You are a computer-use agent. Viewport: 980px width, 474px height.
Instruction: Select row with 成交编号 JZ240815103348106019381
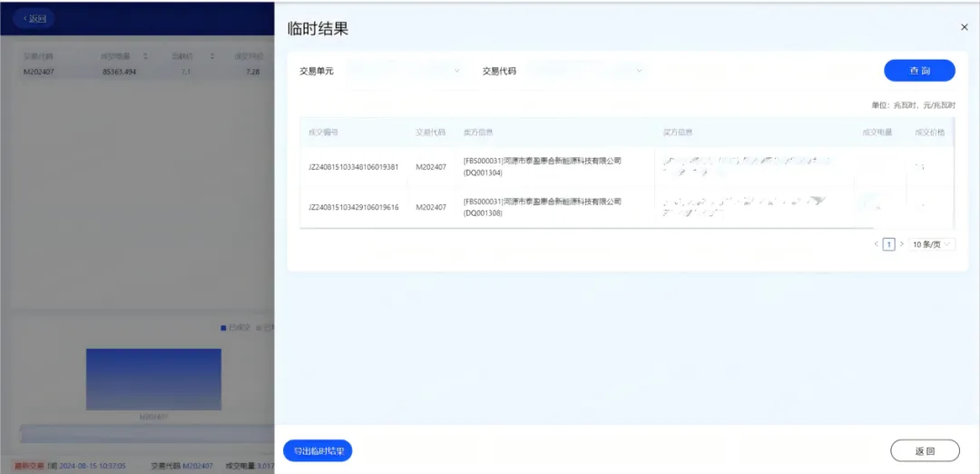354,167
